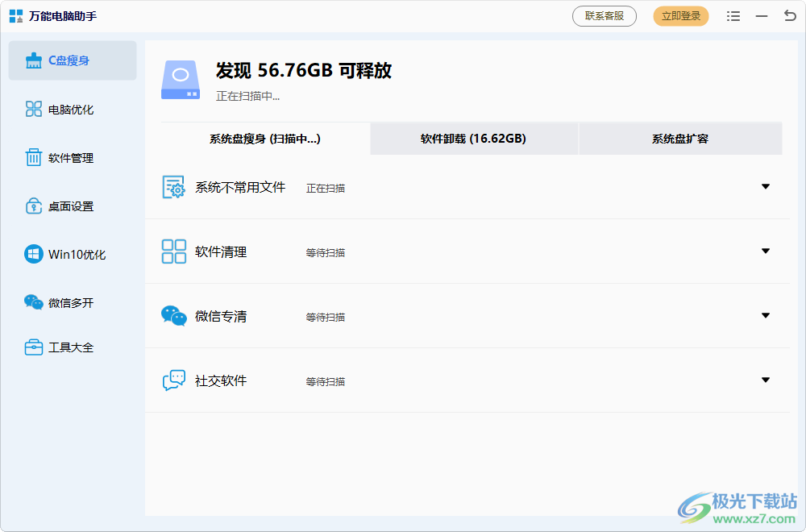Open the list menu icon in title bar
The height and width of the screenshot is (532, 806).
(x=733, y=16)
